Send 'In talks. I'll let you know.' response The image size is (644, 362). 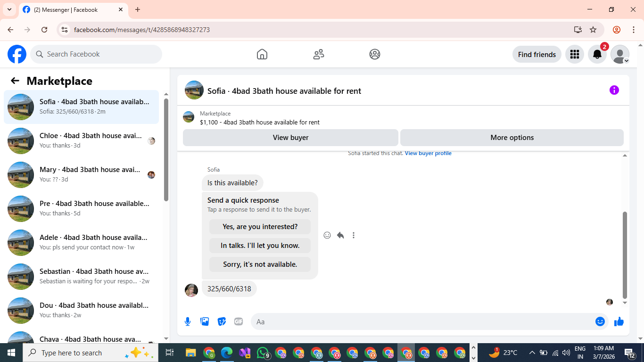pos(260,246)
